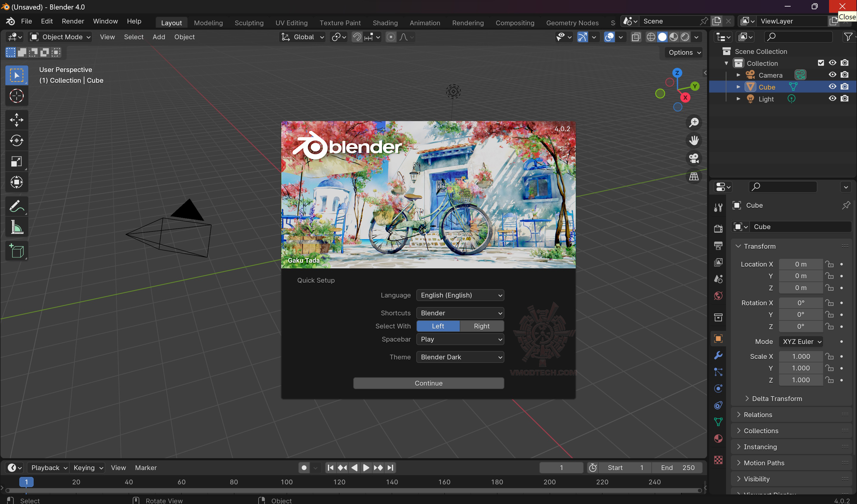Activate the Annotate pencil tool
Viewport: 857px width, 504px height.
(16, 206)
